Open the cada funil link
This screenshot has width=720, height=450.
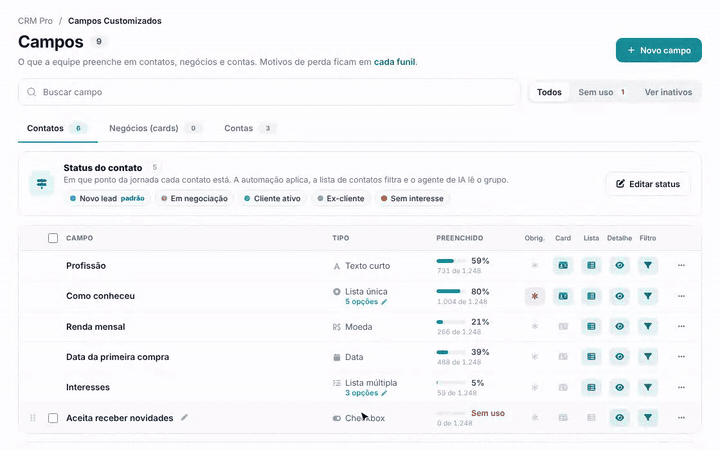(394, 62)
